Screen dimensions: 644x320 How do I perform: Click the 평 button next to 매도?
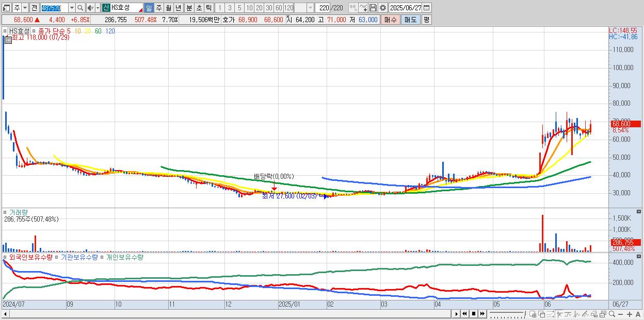[x=426, y=20]
